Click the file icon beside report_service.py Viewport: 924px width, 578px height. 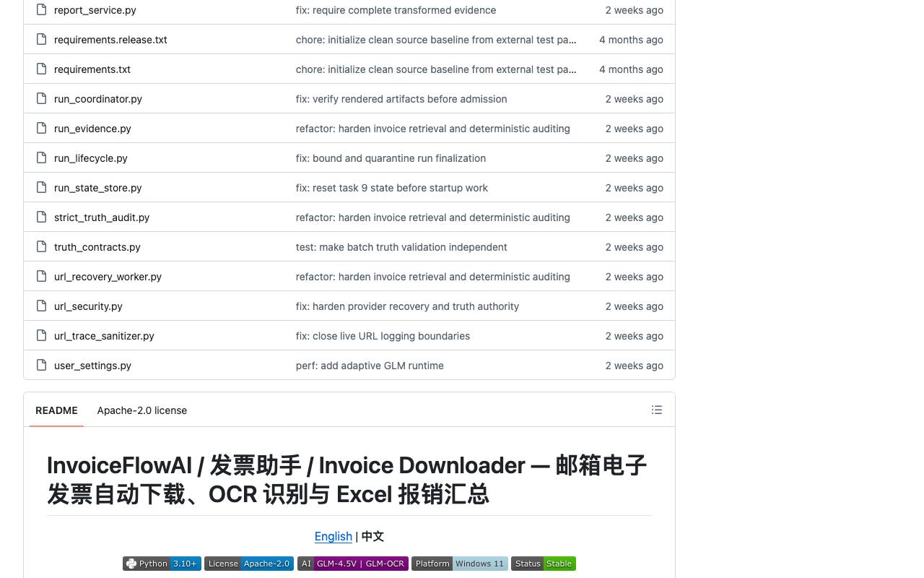coord(41,10)
